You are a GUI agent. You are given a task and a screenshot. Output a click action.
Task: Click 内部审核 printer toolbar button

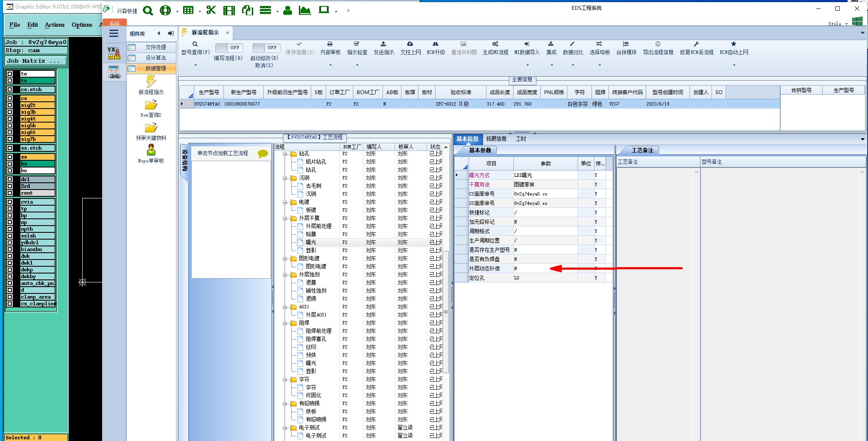[x=330, y=48]
